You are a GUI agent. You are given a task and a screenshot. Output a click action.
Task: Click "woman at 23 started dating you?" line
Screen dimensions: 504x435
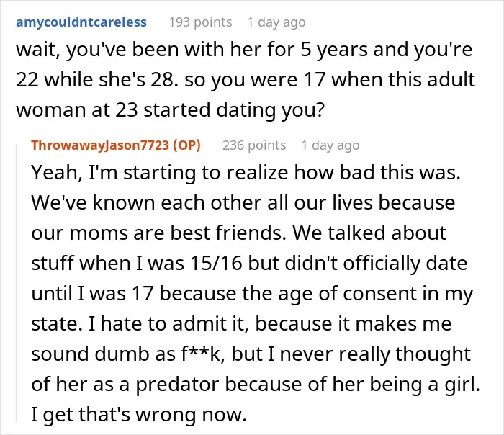click(x=171, y=110)
